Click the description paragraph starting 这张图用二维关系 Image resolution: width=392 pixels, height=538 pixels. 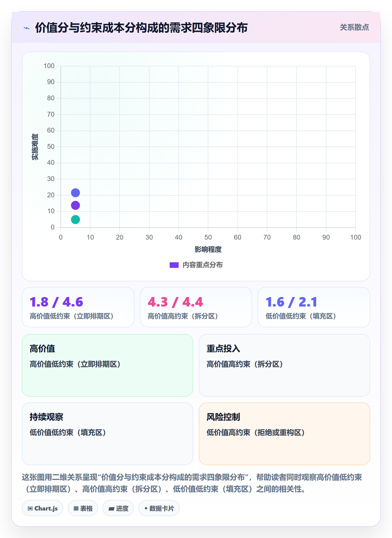[x=192, y=483]
